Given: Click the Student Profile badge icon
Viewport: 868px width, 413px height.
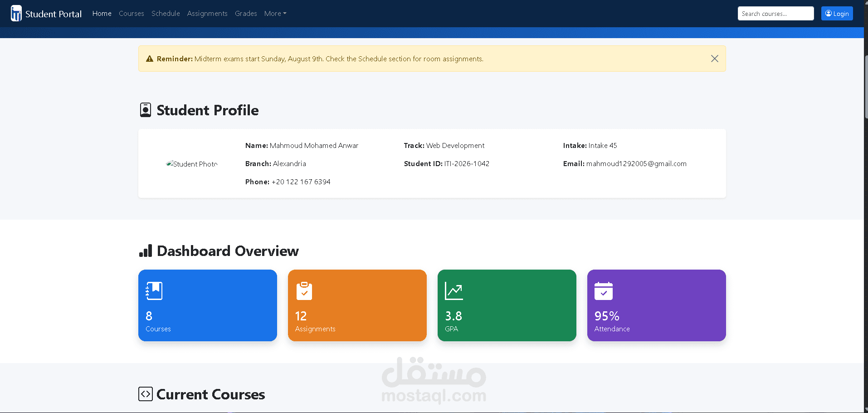Looking at the screenshot, I should pyautogui.click(x=146, y=110).
